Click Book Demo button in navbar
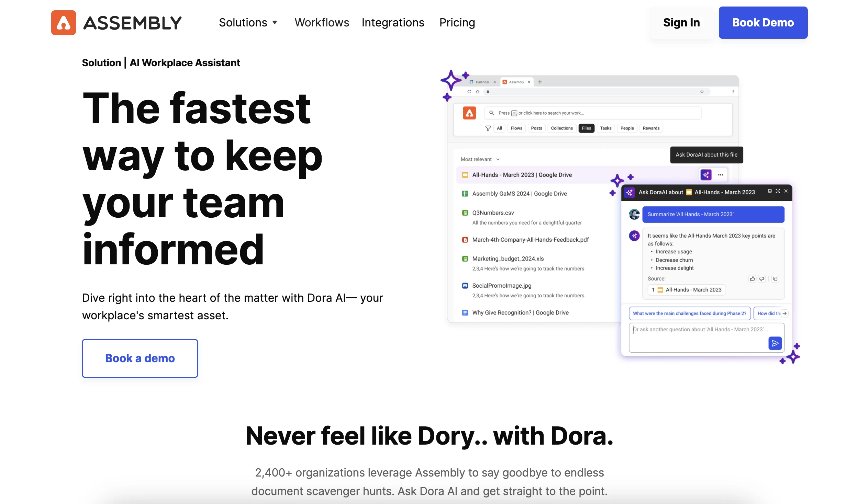The image size is (859, 504). 763,22
